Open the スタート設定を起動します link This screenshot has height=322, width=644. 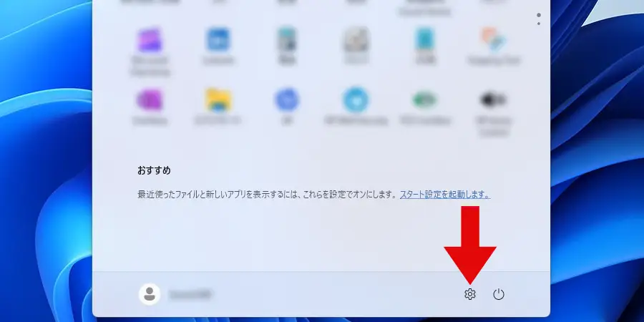[x=444, y=195]
